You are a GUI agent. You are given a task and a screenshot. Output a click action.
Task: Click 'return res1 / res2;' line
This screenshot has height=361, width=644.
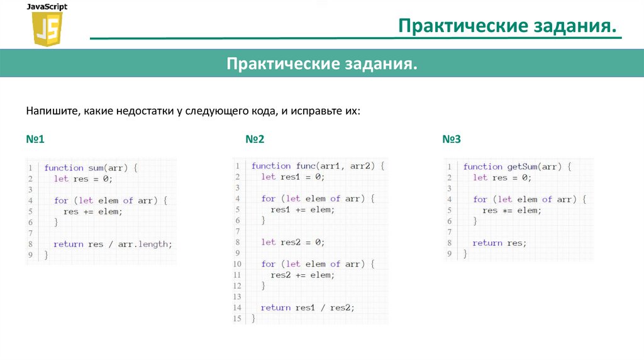point(308,308)
